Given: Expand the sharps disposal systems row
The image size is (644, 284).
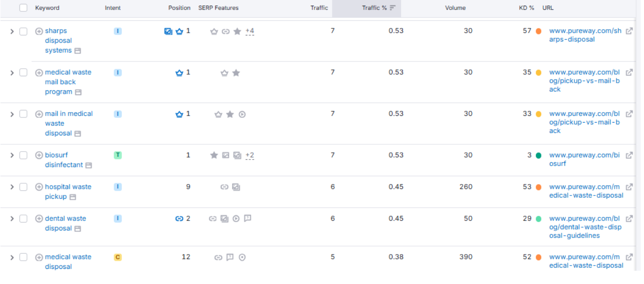Looking at the screenshot, I should tap(12, 31).
